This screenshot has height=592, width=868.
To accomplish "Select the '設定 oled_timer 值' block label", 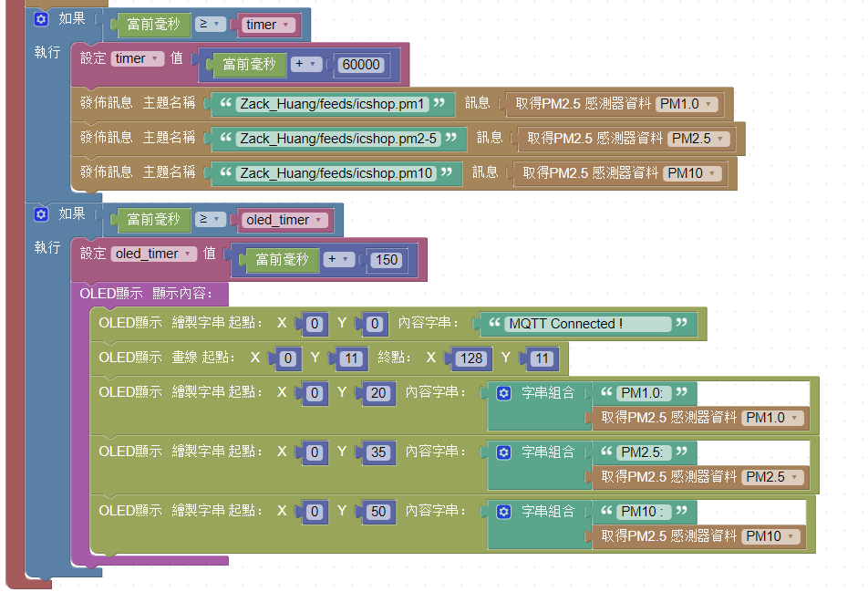I will (x=148, y=254).
